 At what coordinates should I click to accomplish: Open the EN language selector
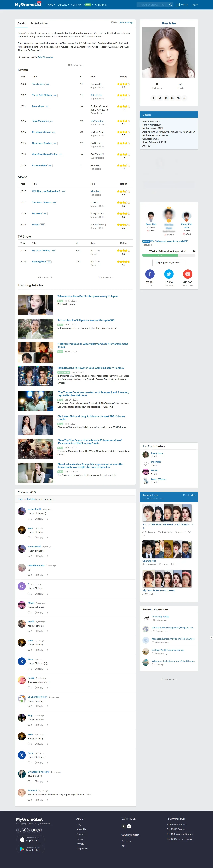point(178,5)
